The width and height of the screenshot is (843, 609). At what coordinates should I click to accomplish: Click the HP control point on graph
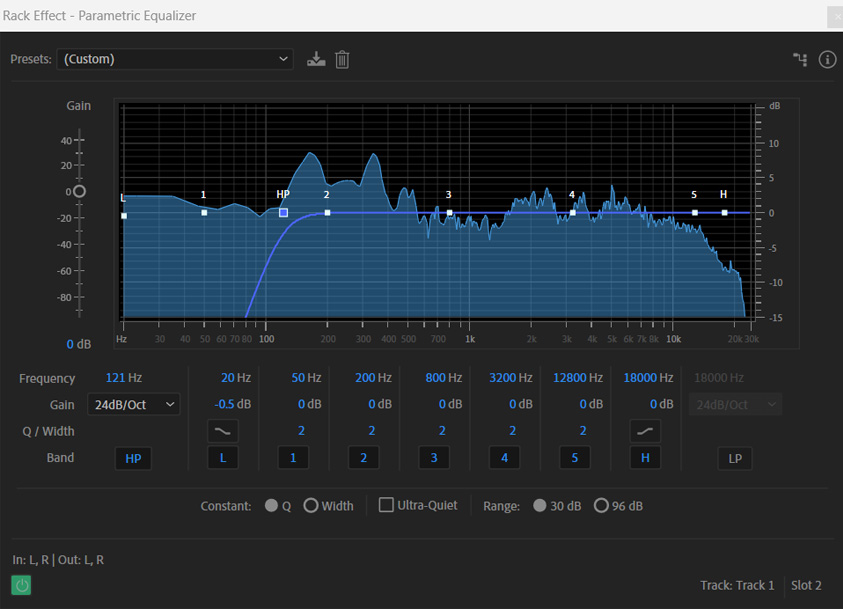click(283, 212)
